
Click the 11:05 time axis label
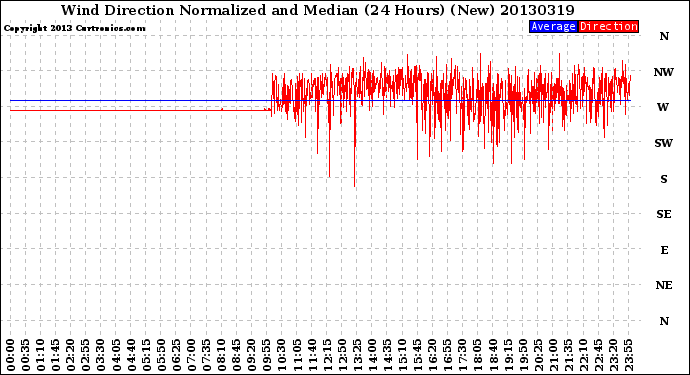[297, 355]
